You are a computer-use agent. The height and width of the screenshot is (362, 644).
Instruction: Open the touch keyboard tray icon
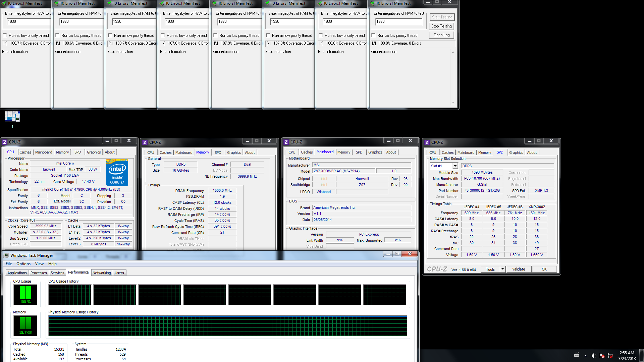[577, 355]
